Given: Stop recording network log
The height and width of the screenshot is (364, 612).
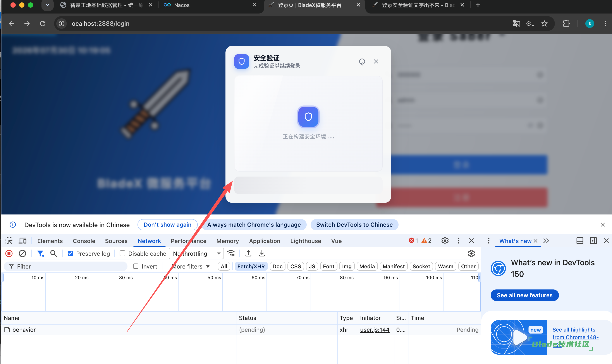Looking at the screenshot, I should (x=9, y=253).
